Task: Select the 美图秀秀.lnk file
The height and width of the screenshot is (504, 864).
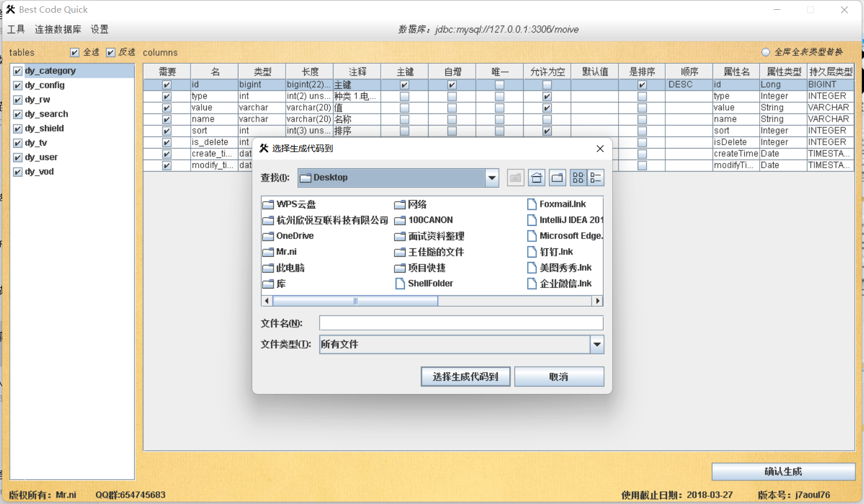Action: 559,268
